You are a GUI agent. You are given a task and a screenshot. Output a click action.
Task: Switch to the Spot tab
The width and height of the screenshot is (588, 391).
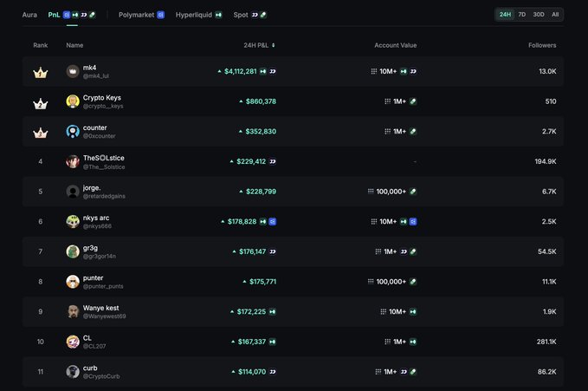click(241, 15)
